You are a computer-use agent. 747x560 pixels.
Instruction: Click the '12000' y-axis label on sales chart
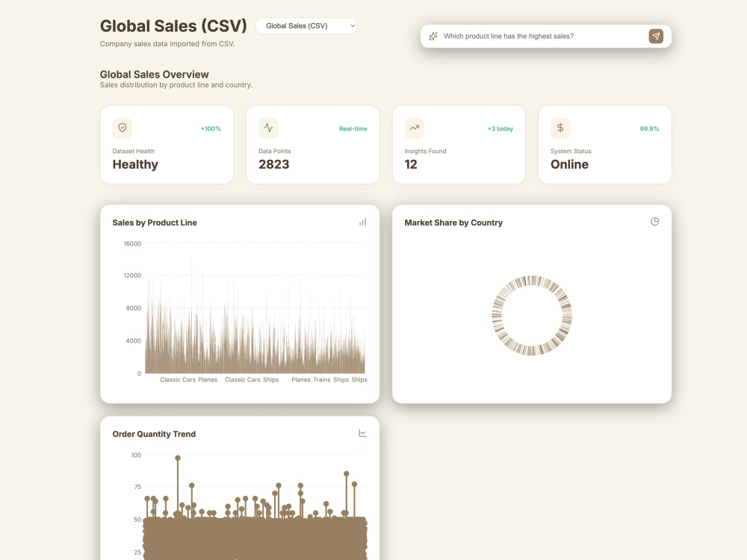tap(132, 276)
